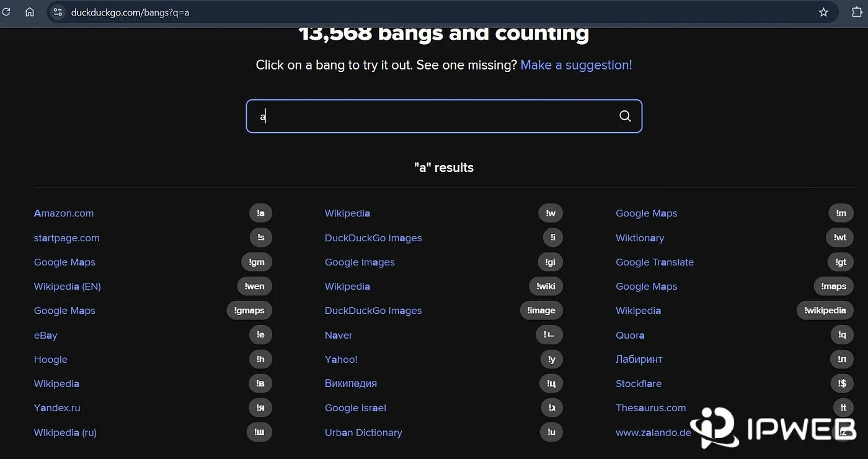Screen dimensions: 868x459
Task: Click the !q bang badge
Action: point(841,335)
